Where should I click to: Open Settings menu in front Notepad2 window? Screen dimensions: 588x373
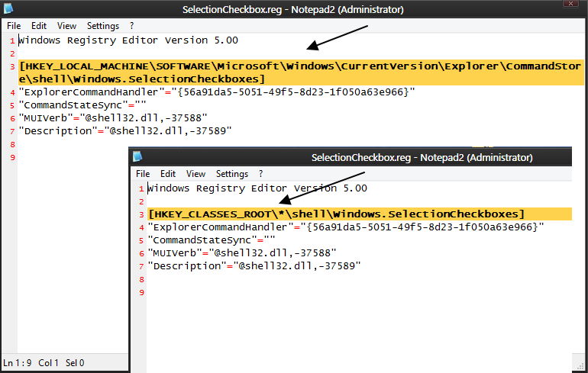click(x=232, y=174)
